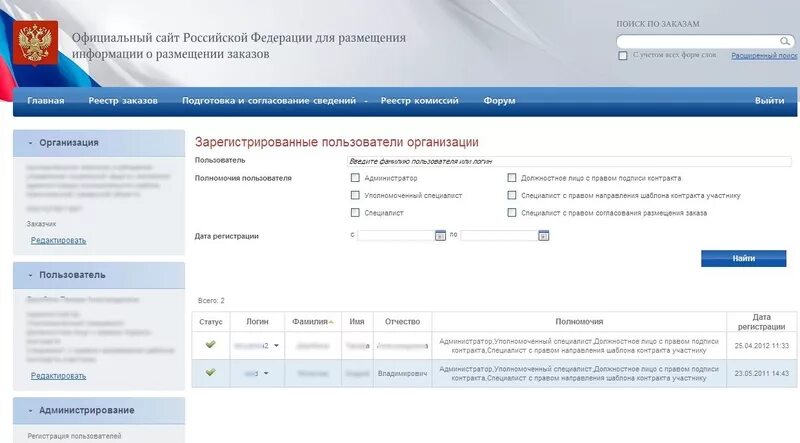Viewport: 800px width, 443px height.
Task: Click the Полномочия column header
Action: point(579,322)
